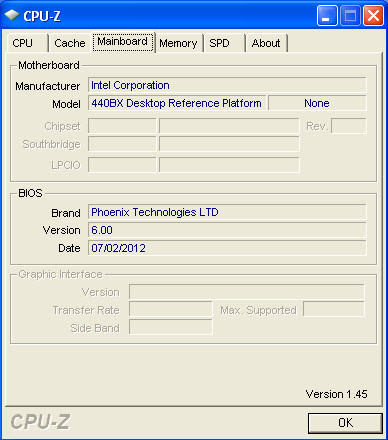The width and height of the screenshot is (388, 440).
Task: Click the Southbridge label
Action: tap(52, 144)
